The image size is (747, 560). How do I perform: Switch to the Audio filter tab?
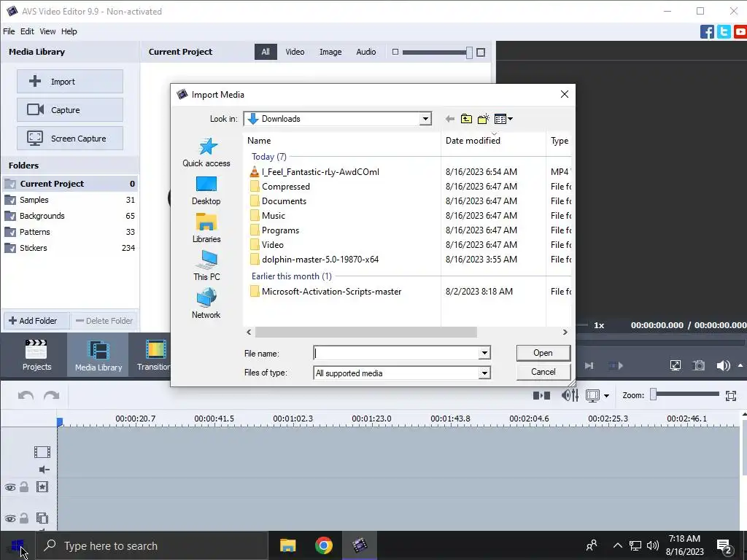click(x=366, y=52)
